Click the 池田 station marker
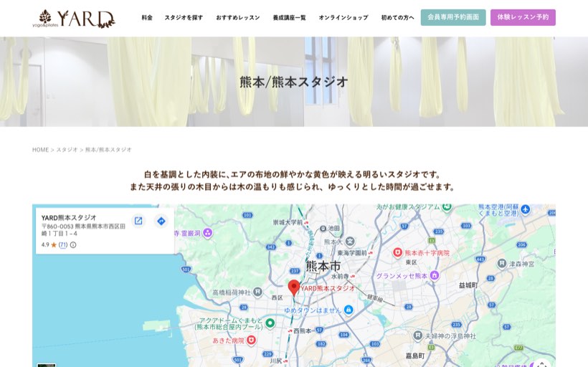The width and height of the screenshot is (588, 367). pos(323,228)
